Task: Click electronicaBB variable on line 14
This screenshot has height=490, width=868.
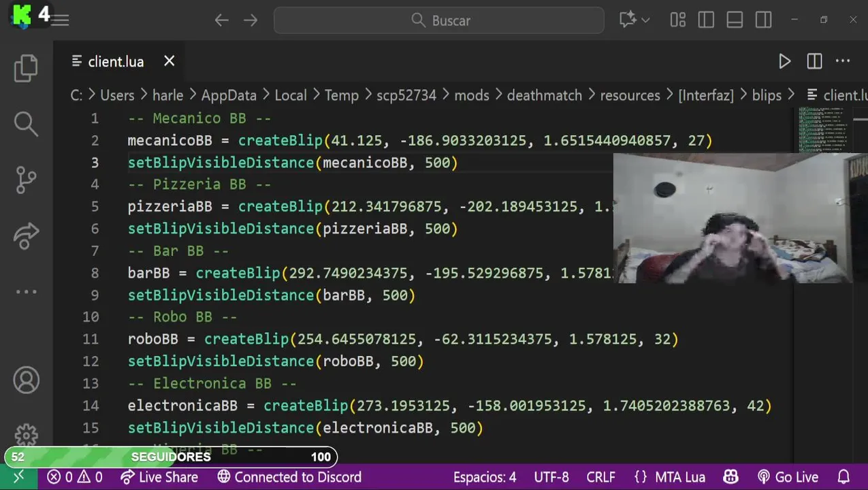Action: pos(182,406)
